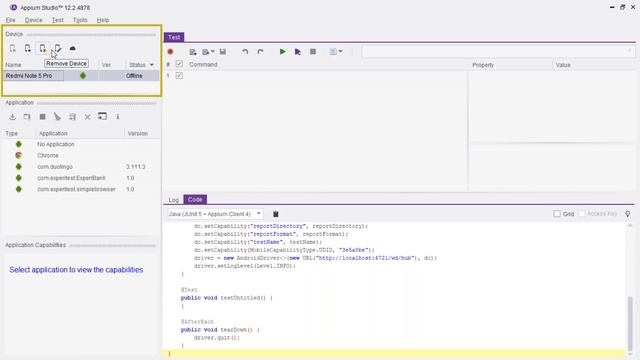Click the Stop test square button
Viewport: 640px width, 360px height.
tap(313, 52)
